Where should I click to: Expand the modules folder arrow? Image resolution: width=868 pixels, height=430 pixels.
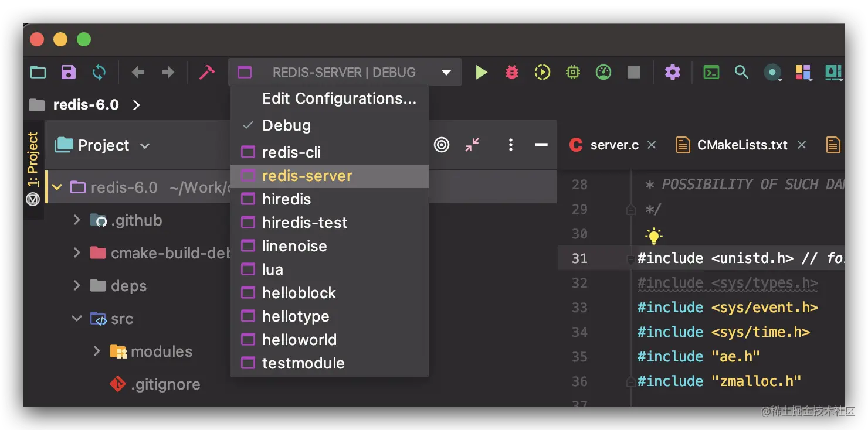tap(97, 351)
